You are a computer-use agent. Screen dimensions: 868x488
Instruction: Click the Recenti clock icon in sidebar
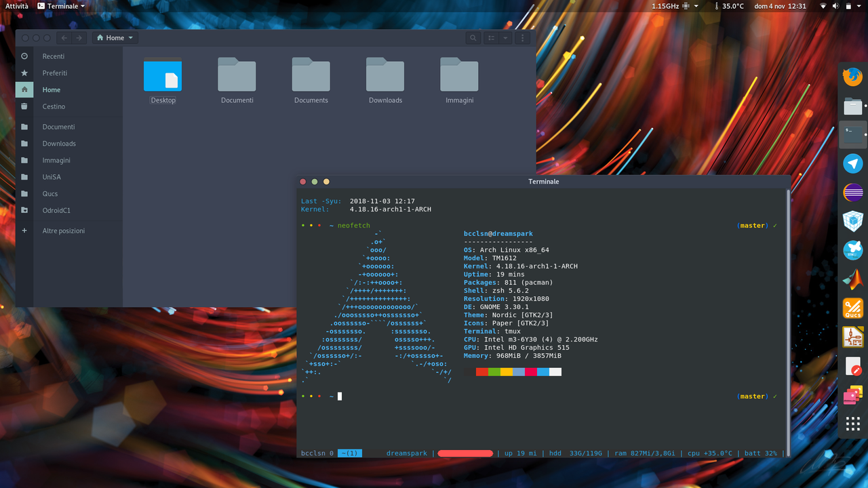[24, 56]
